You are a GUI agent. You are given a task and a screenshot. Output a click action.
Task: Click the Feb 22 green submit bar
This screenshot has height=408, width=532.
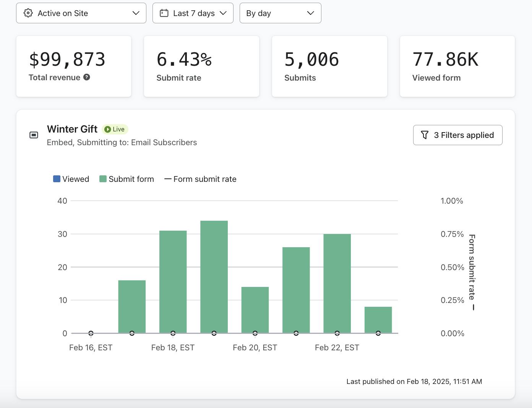tap(337, 283)
